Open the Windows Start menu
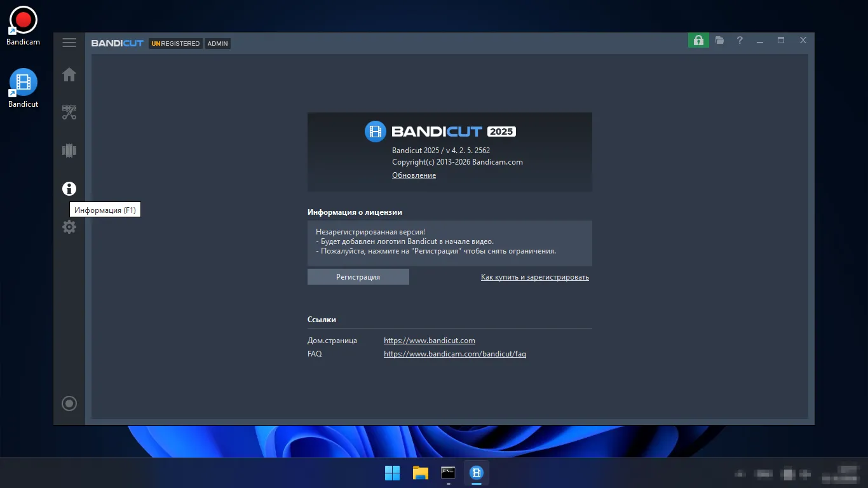The height and width of the screenshot is (488, 868). 393,473
